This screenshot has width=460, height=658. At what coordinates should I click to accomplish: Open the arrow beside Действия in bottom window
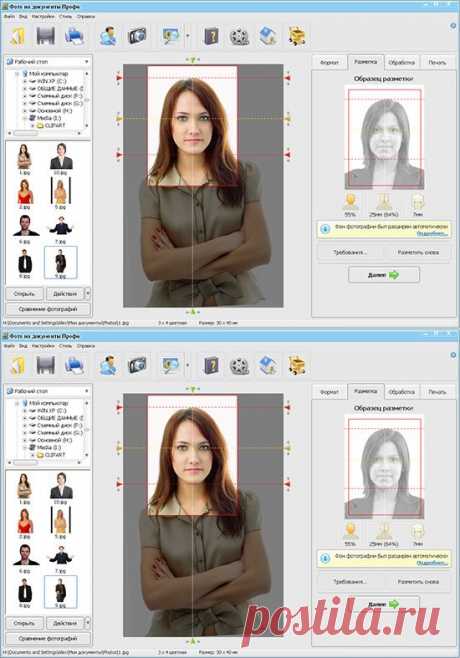pos(87,623)
